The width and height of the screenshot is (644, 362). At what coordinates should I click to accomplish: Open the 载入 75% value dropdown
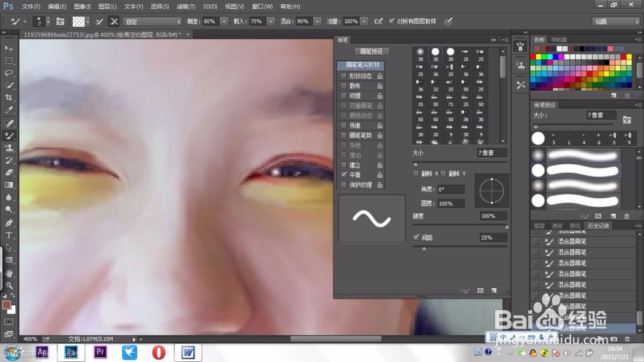point(270,21)
